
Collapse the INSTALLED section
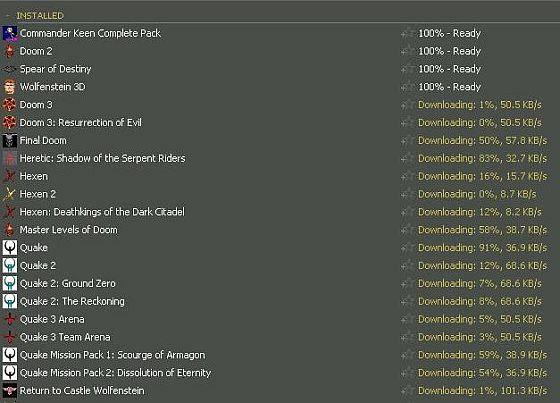(8, 16)
